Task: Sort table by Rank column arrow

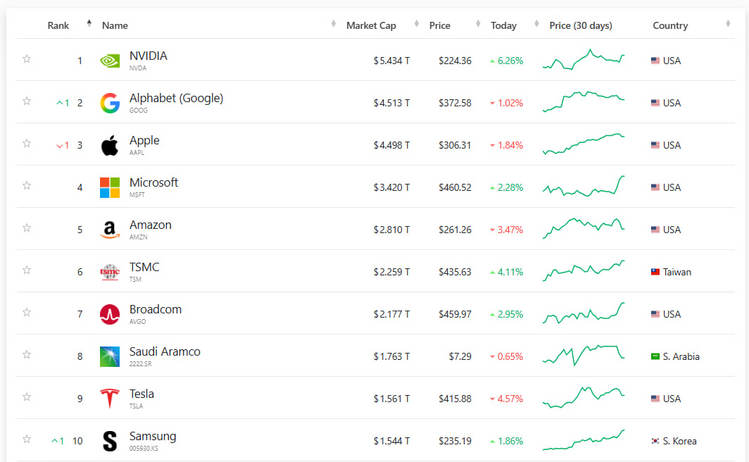Action: click(89, 23)
